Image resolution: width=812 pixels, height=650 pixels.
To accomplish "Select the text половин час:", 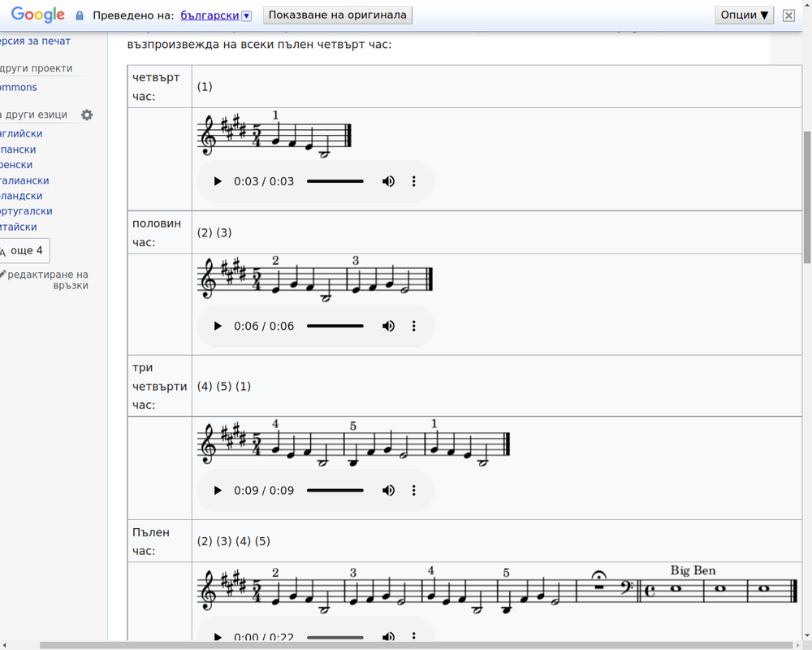I will point(157,232).
